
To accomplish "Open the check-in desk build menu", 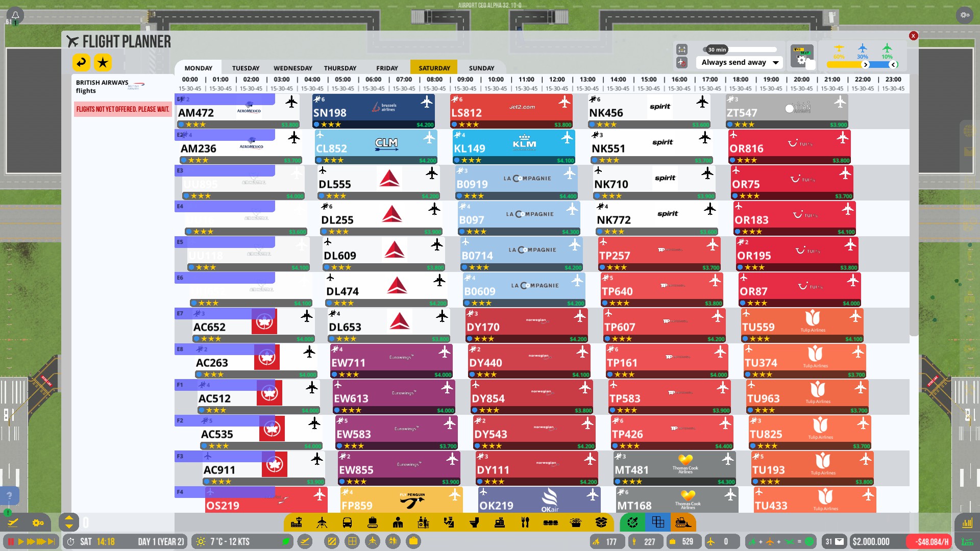I will 424,522.
